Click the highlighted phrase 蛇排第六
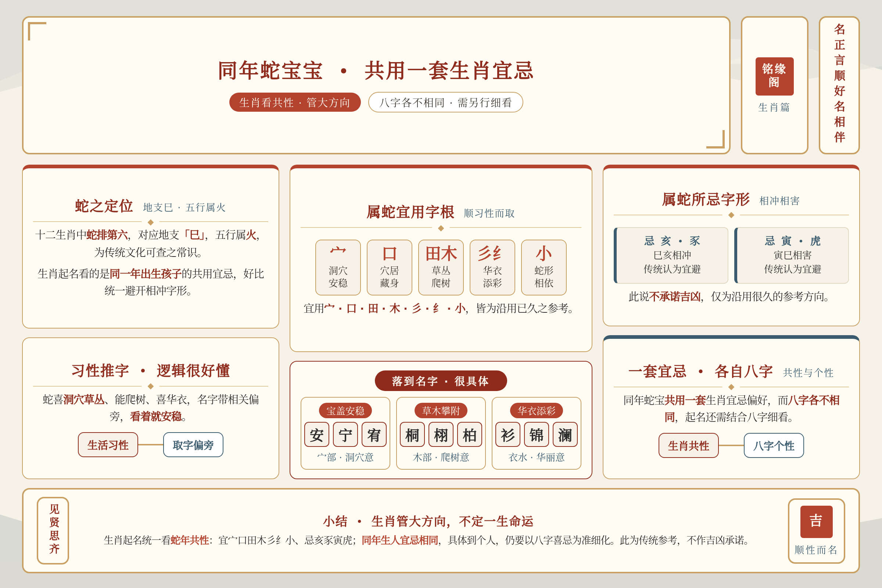882x588 pixels. click(107, 235)
